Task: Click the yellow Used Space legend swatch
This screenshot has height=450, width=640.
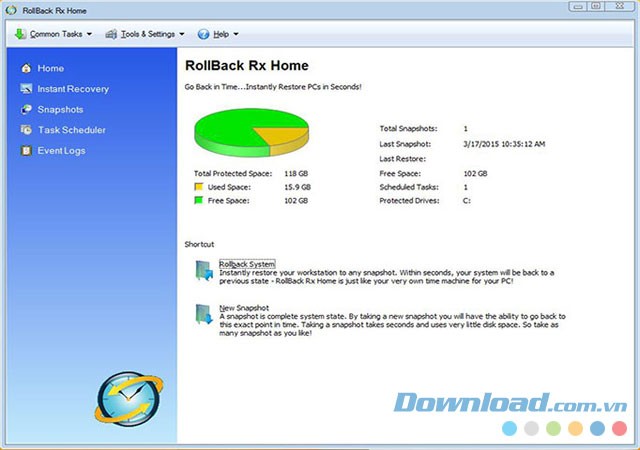Action: (199, 187)
